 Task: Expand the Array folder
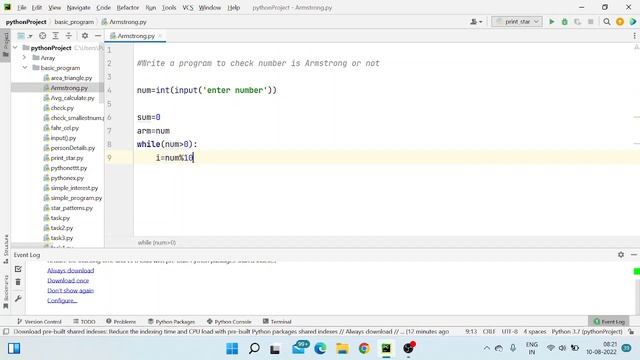[25, 58]
